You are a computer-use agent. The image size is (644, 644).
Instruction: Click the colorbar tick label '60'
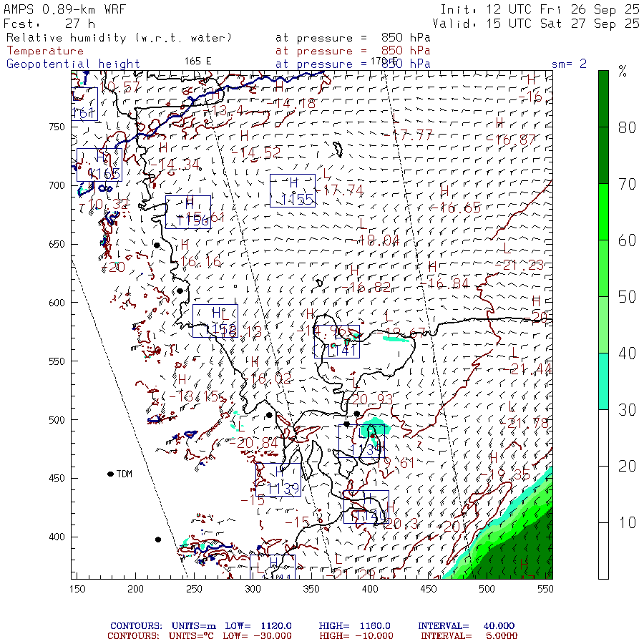(x=627, y=240)
